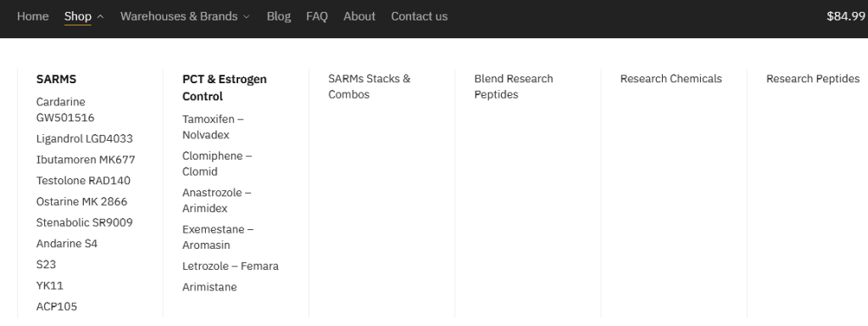Open Blend Research Peptides category
Screen dimensions: 868x326
tap(513, 87)
